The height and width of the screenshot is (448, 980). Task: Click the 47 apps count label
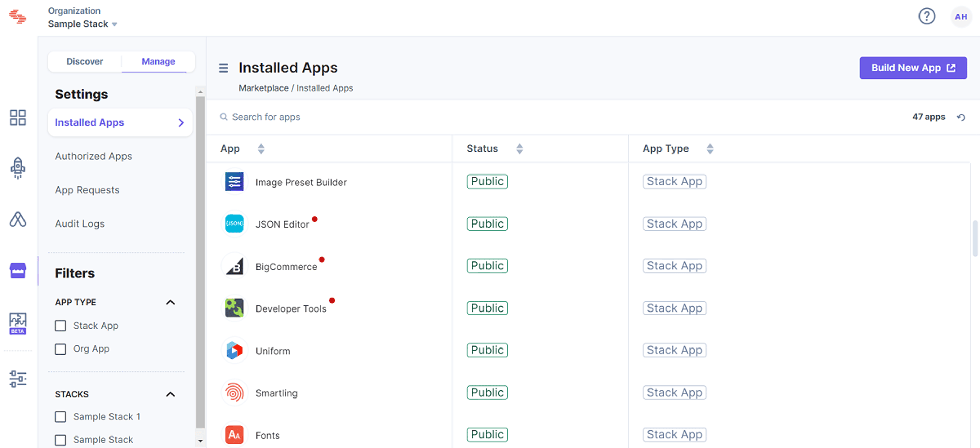[x=928, y=117]
